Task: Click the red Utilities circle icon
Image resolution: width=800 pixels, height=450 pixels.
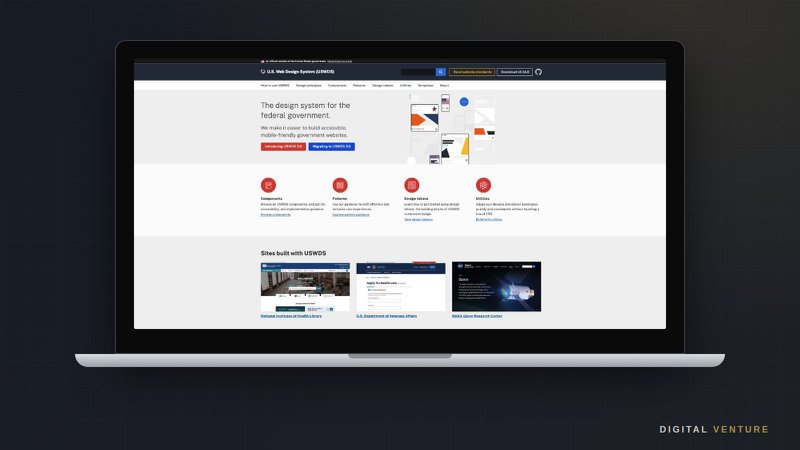Action: 484,185
